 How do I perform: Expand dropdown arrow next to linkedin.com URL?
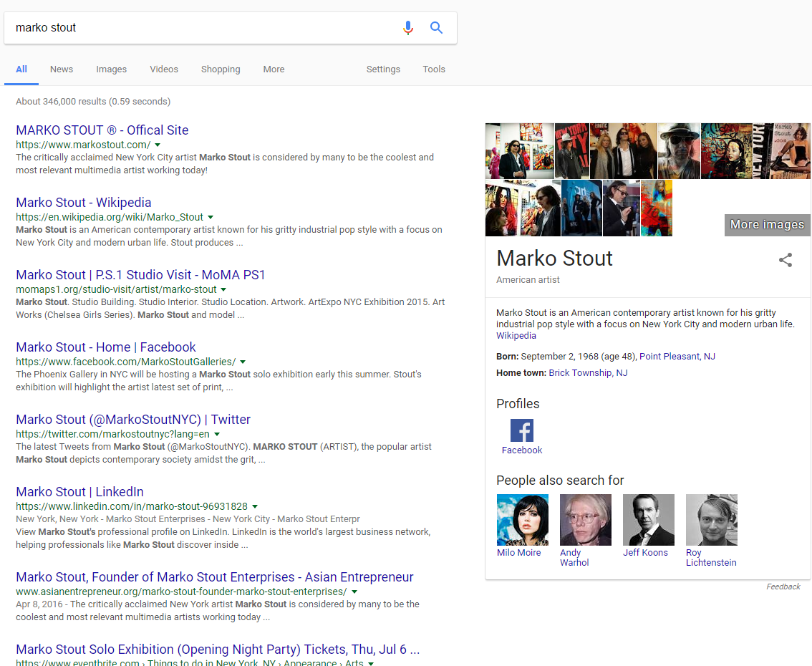tap(255, 506)
